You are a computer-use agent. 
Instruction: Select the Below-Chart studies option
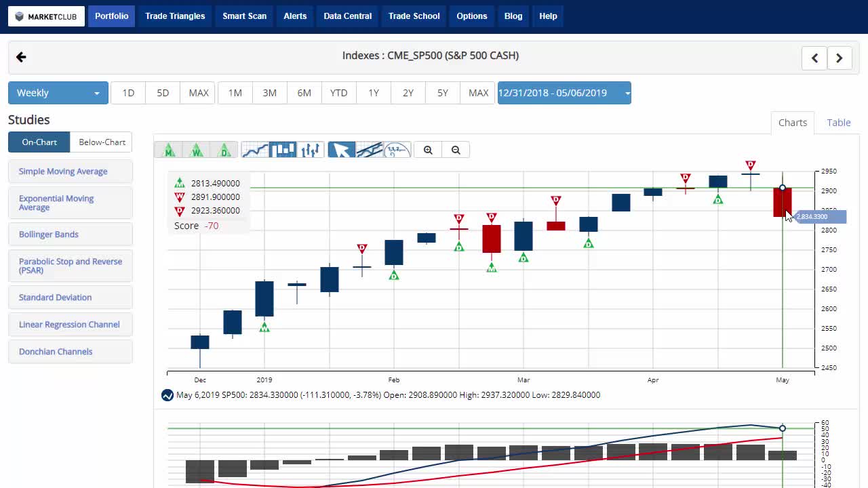102,142
